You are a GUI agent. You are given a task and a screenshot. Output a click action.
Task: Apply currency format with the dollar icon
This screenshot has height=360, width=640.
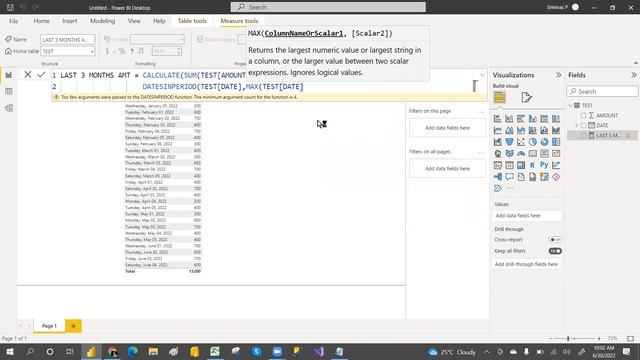click(x=107, y=51)
